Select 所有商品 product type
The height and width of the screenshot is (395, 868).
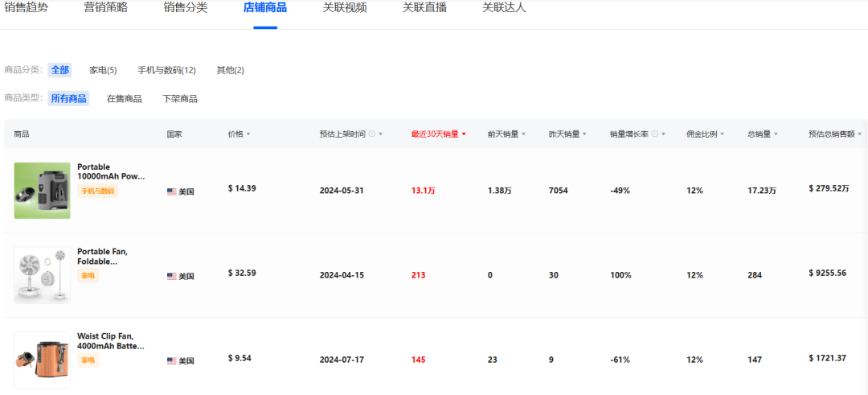[68, 99]
